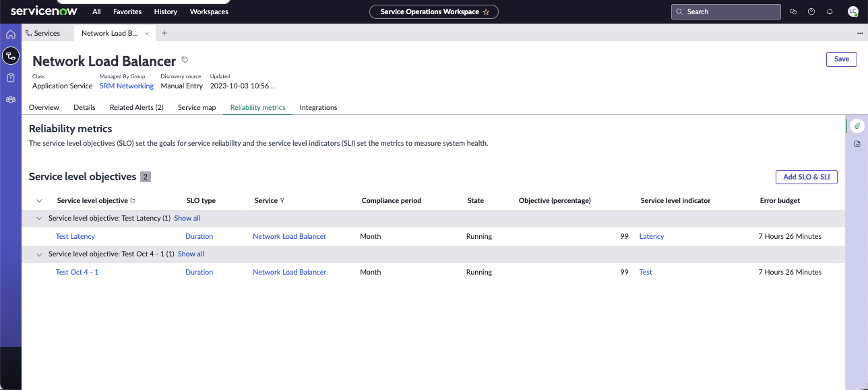Open the Integrations tab

(318, 107)
